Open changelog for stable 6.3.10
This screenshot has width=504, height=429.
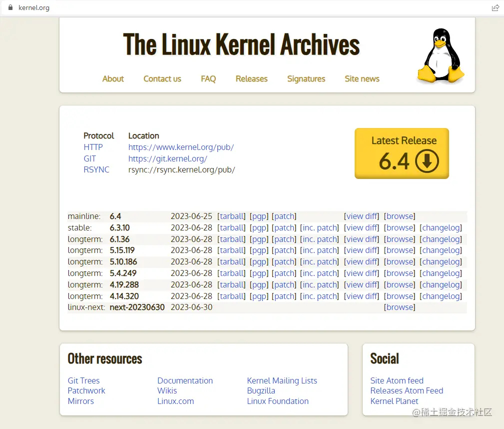pyautogui.click(x=441, y=228)
